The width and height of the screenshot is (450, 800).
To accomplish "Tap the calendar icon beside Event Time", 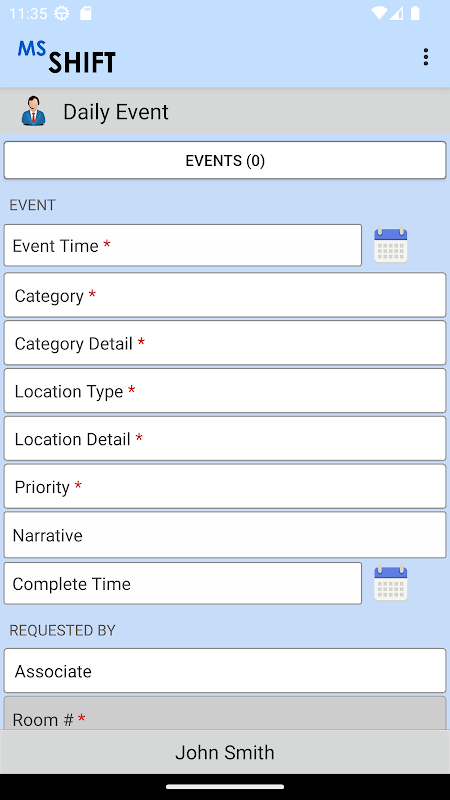I will coord(390,245).
